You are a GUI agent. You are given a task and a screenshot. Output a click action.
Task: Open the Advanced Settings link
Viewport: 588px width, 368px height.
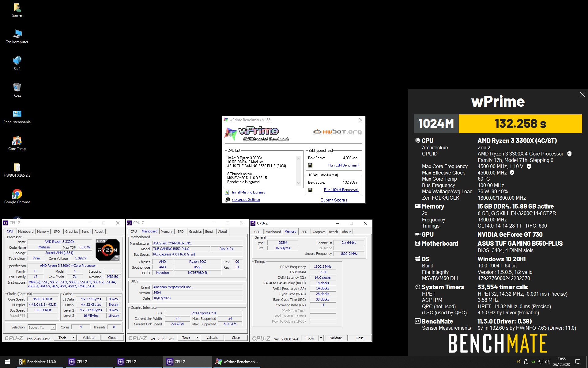(246, 200)
